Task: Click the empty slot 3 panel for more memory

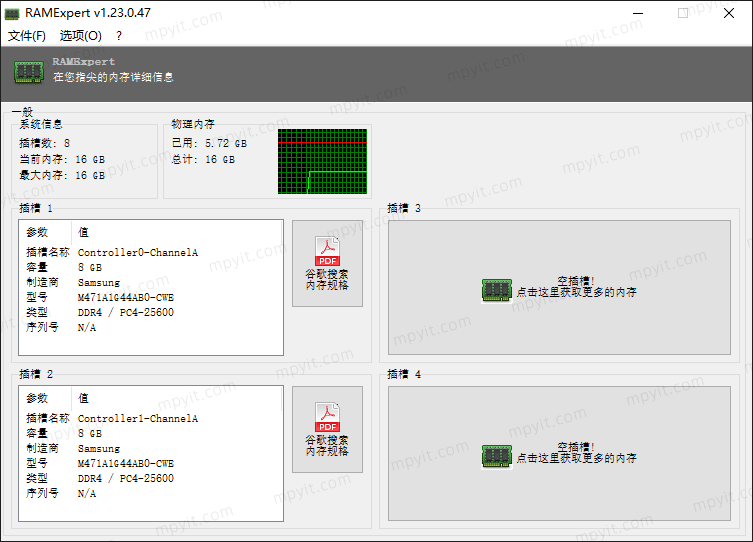Action: click(559, 288)
